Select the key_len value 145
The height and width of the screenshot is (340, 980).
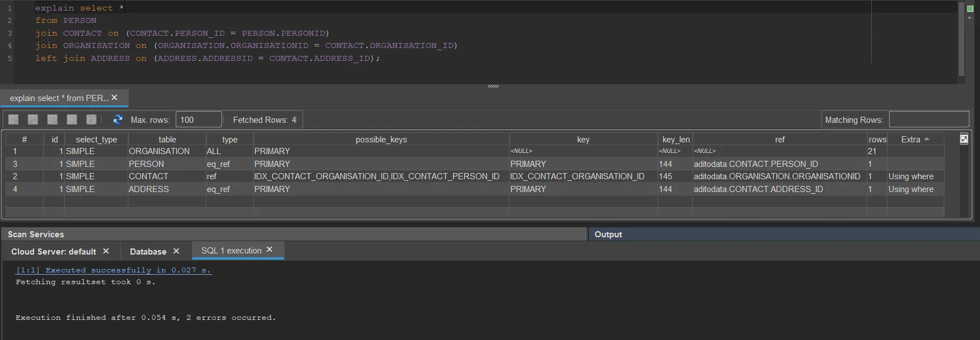675,176
